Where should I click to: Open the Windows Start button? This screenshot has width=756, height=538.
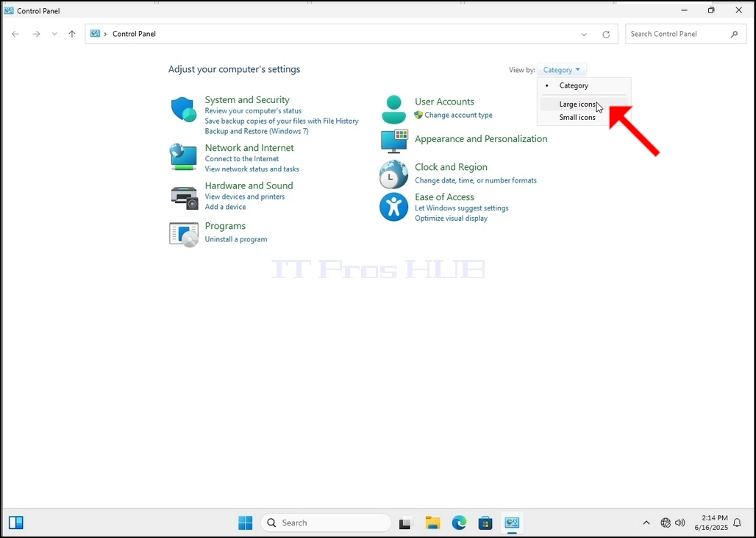click(246, 523)
